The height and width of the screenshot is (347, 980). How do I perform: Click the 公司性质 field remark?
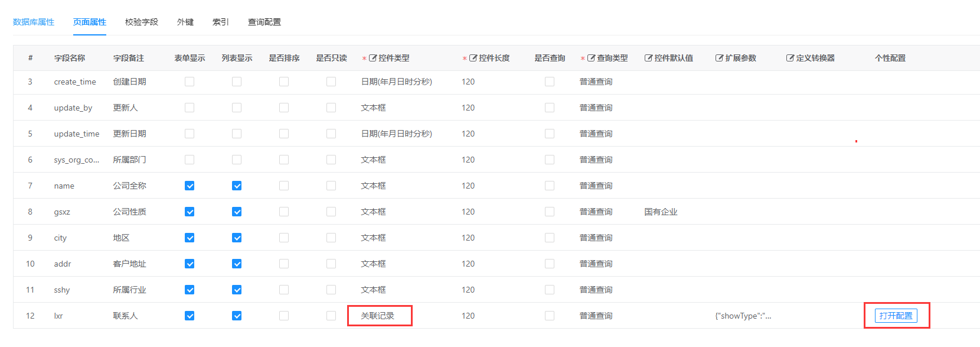pyautogui.click(x=130, y=212)
